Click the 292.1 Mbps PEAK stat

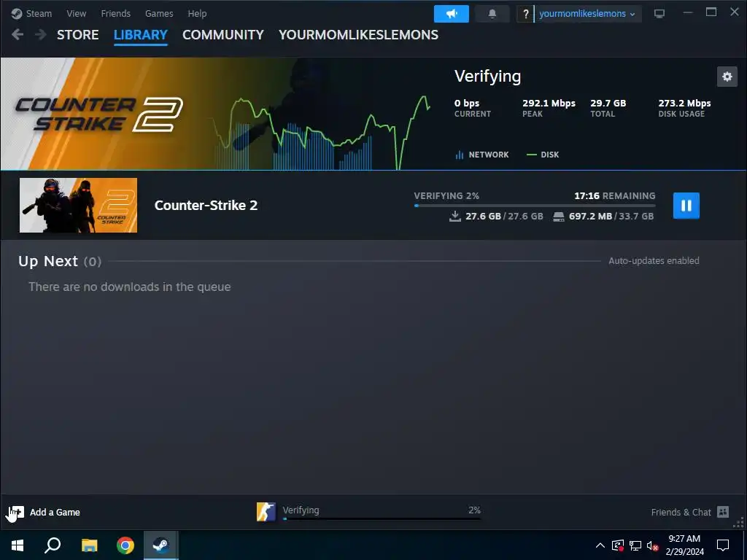[x=549, y=108]
